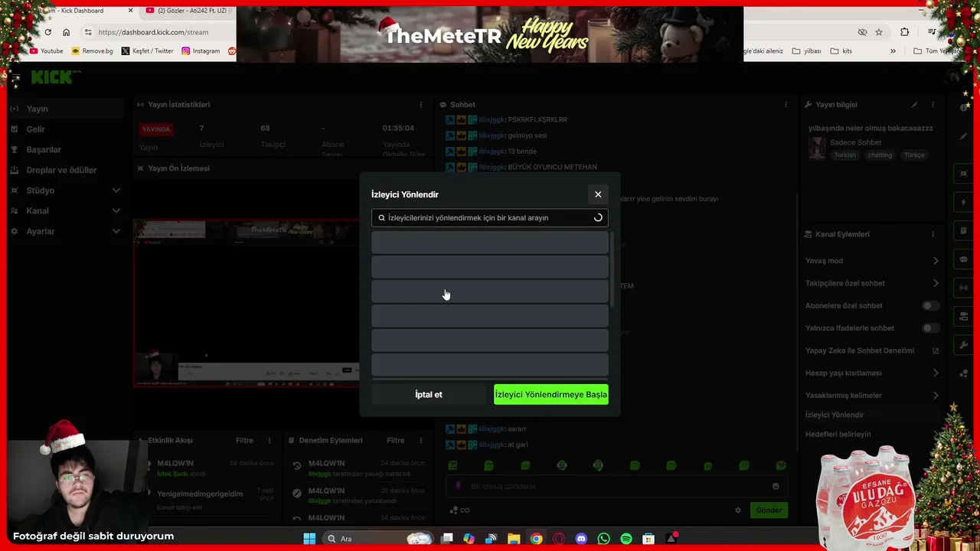980x551 pixels.
Task: Toggle Abonelere özel sohbet switch
Action: click(x=929, y=306)
